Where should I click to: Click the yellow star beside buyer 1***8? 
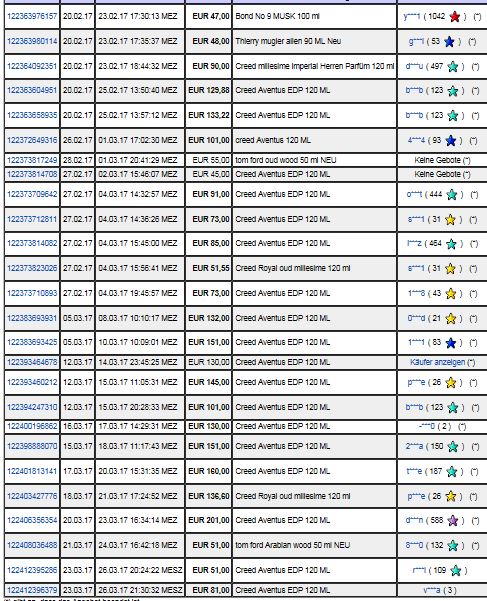click(x=451, y=294)
